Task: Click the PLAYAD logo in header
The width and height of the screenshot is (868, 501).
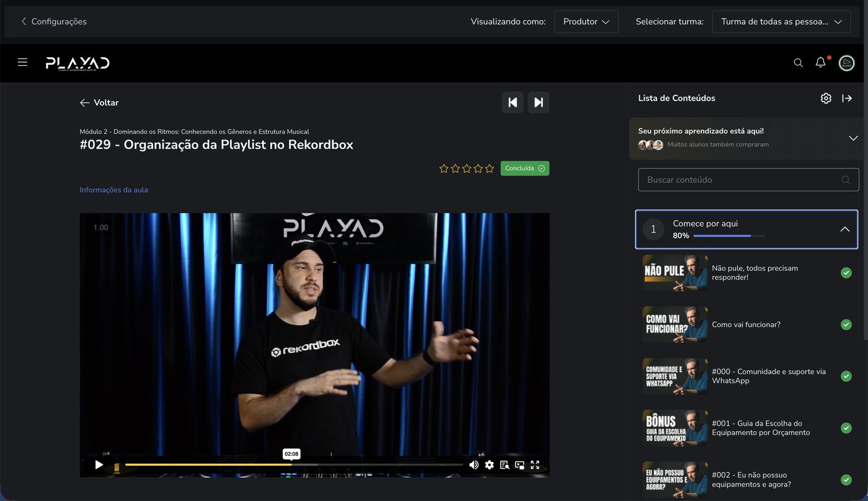Action: pos(77,63)
